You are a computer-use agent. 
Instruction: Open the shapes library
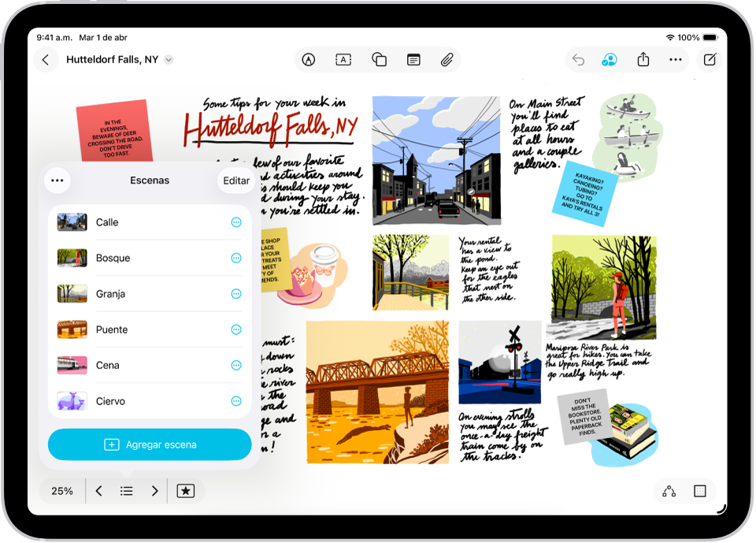[x=379, y=59]
